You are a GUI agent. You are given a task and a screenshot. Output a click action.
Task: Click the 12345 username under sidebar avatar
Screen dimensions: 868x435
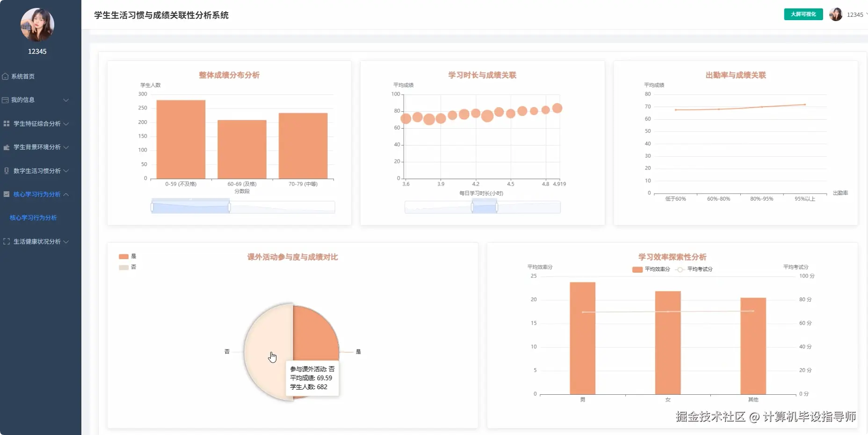[x=37, y=51]
